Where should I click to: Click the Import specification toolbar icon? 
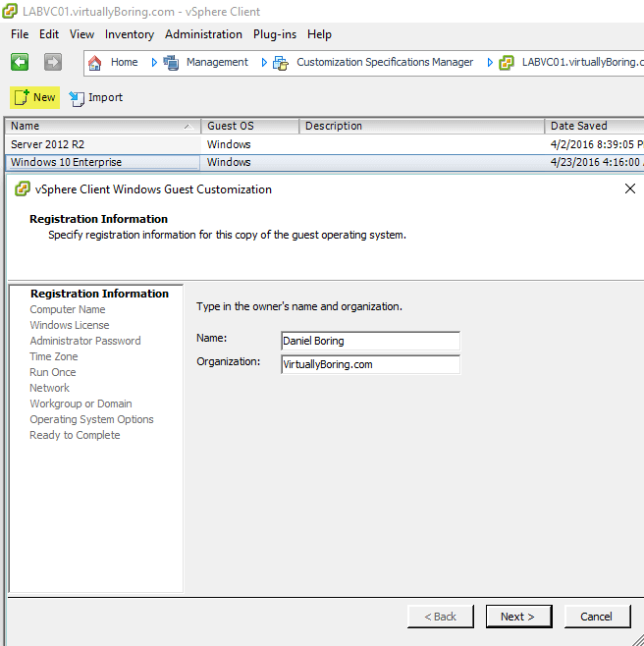pyautogui.click(x=77, y=98)
